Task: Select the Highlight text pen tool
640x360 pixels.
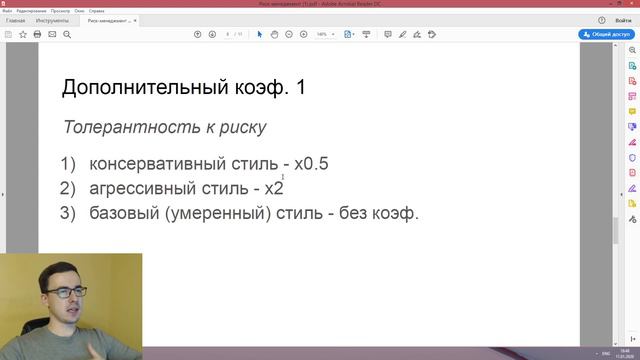Action: (x=402, y=34)
